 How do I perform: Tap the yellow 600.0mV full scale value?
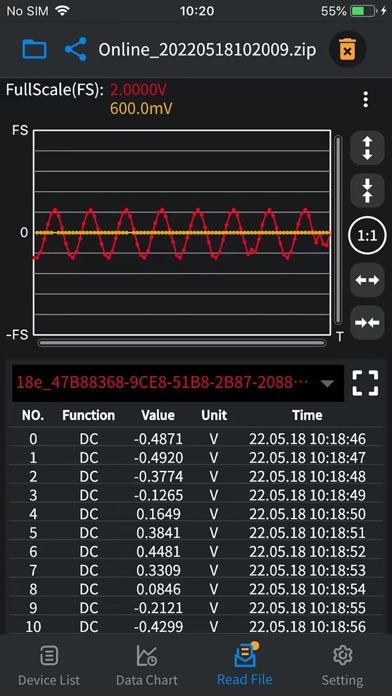141,108
